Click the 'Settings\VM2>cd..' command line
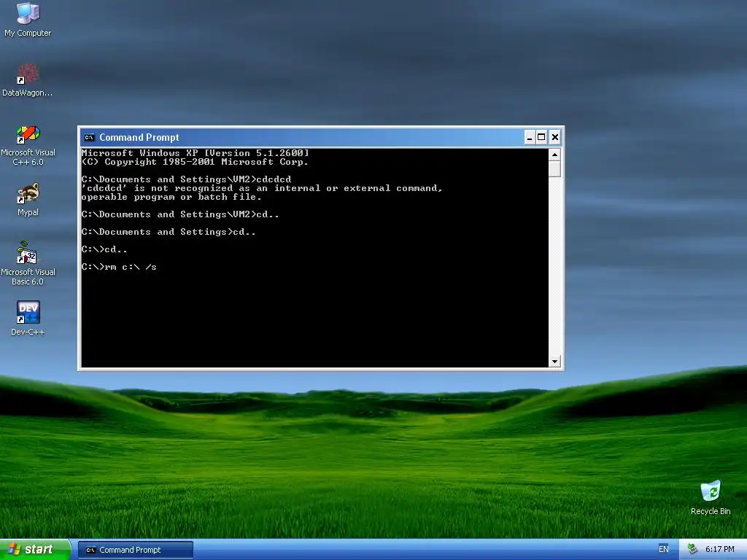Image resolution: width=747 pixels, height=560 pixels. tap(181, 215)
